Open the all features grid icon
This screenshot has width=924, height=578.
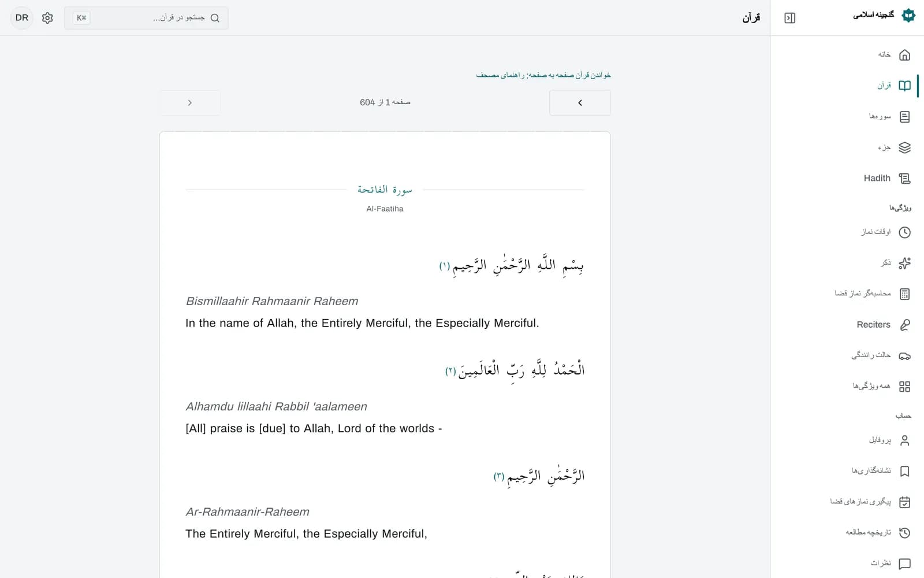tap(904, 387)
